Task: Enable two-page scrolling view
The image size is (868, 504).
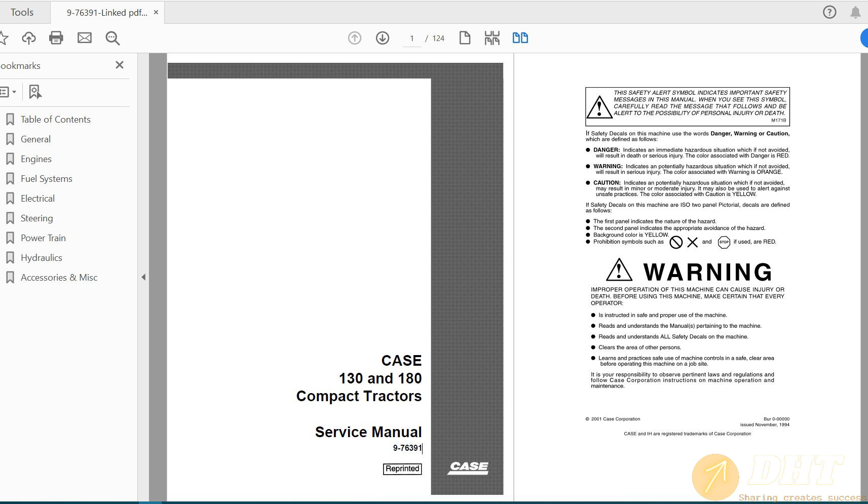Action: [520, 37]
